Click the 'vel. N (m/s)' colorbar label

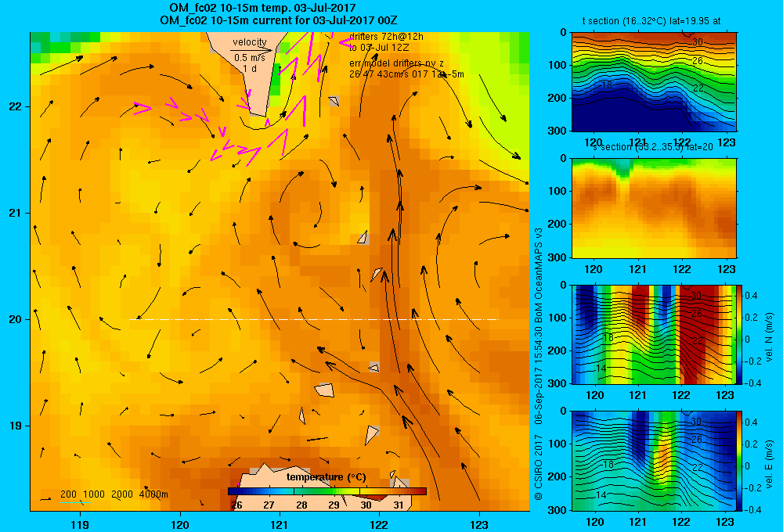click(770, 337)
